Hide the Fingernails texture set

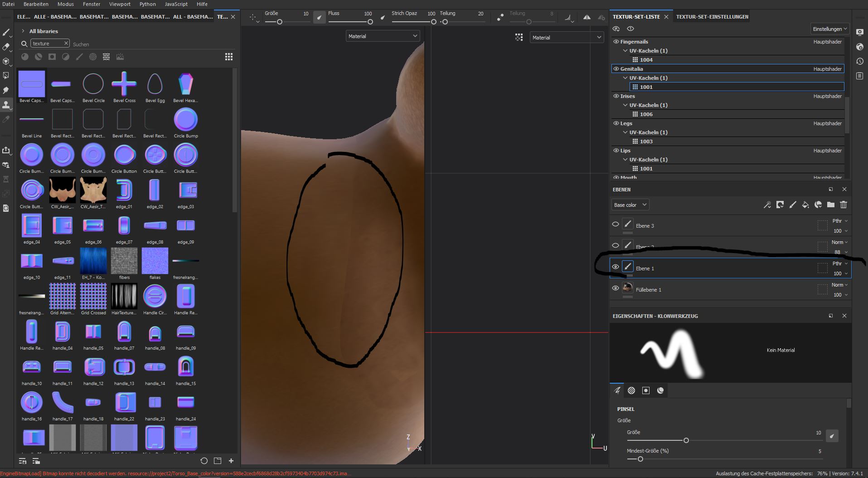pos(616,42)
